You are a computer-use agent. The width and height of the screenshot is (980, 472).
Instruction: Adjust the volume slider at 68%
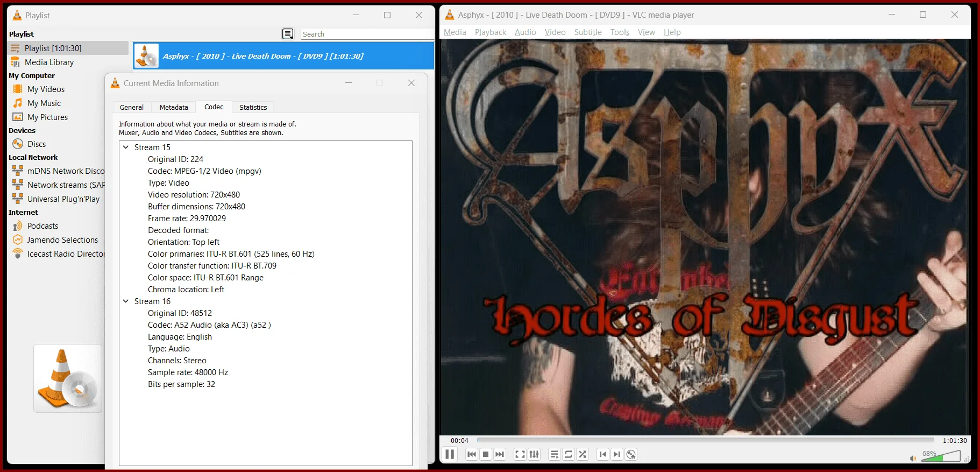click(941, 456)
